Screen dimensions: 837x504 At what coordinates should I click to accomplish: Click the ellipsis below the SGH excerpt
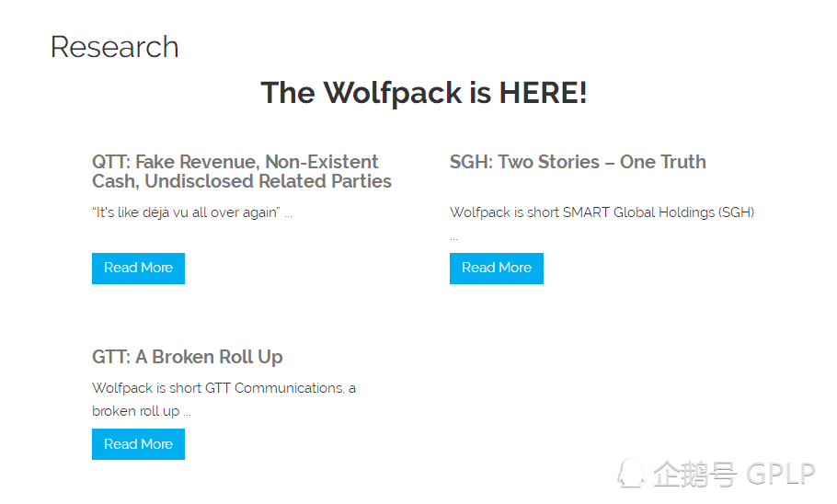point(453,237)
